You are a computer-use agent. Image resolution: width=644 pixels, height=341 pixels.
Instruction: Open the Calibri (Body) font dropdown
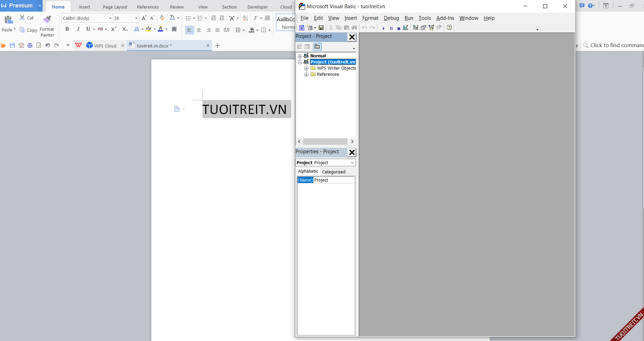(x=110, y=18)
